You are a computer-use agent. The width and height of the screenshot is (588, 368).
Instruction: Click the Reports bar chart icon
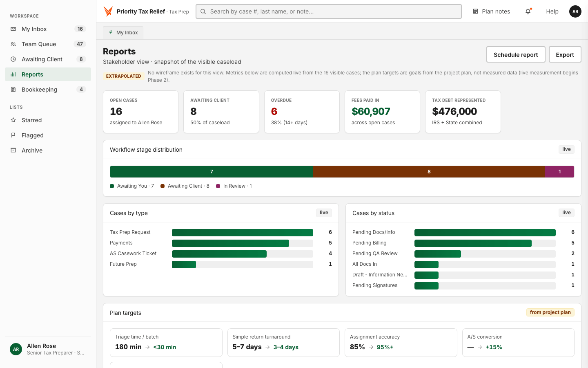click(13, 74)
